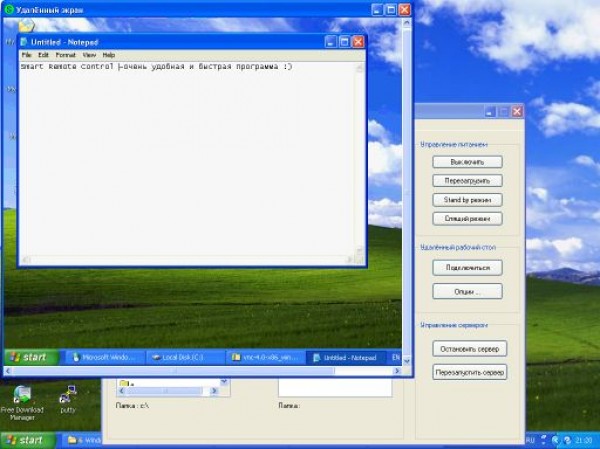The height and width of the screenshot is (449, 600).
Task: Click the Управление сервером group label
Action: (x=454, y=325)
